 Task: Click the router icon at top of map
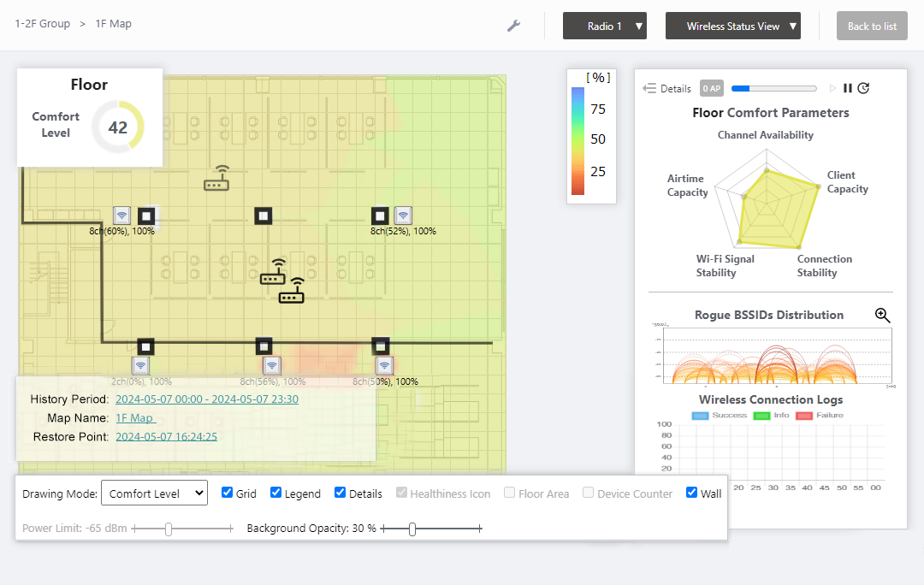[216, 179]
